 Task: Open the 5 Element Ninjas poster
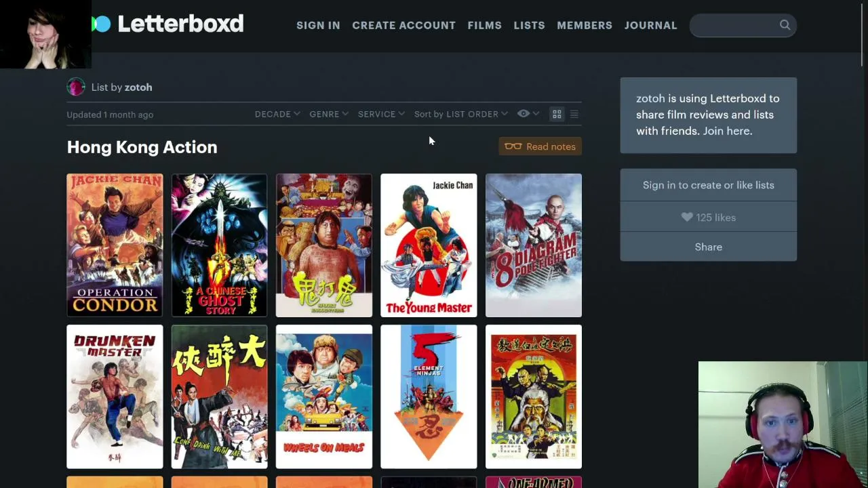[x=429, y=396]
